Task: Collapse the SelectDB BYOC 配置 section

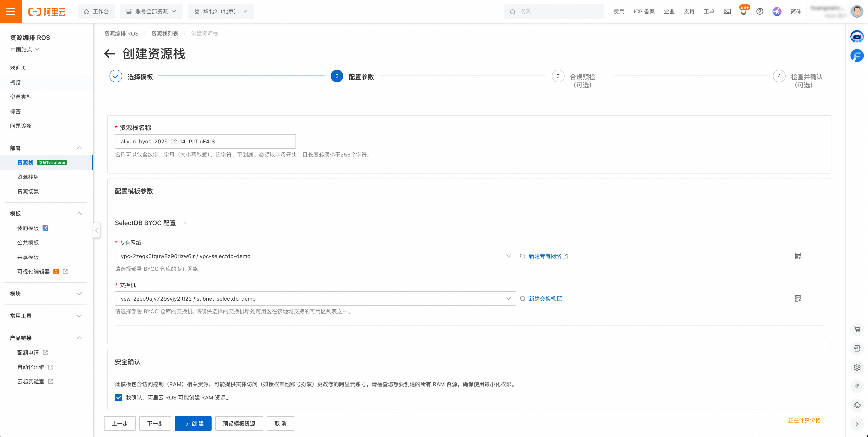Action: 186,223
